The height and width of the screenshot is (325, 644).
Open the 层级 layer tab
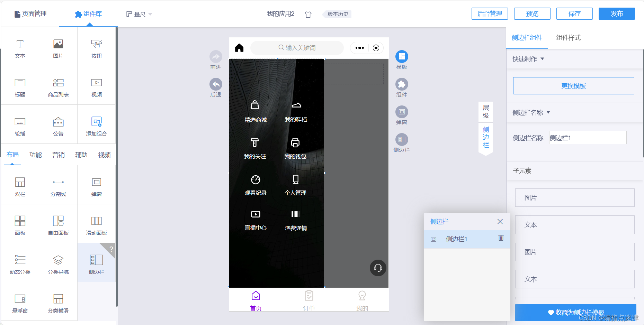point(486,112)
